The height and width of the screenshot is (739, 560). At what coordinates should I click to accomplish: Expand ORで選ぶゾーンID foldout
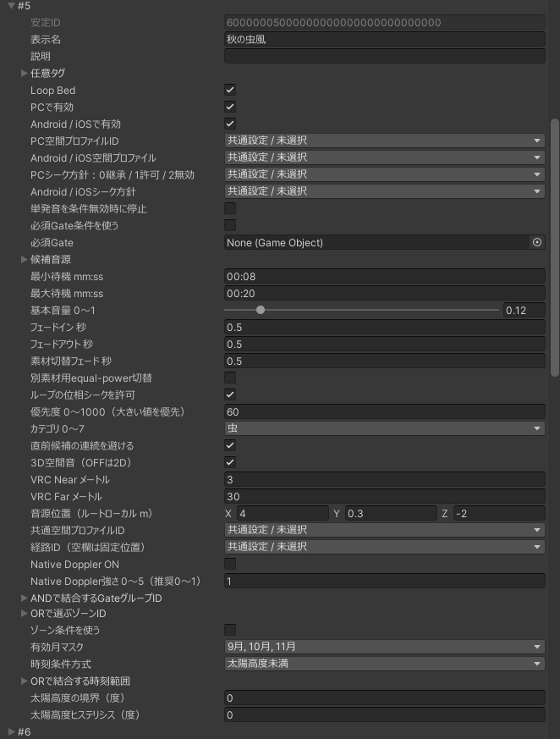click(x=24, y=613)
